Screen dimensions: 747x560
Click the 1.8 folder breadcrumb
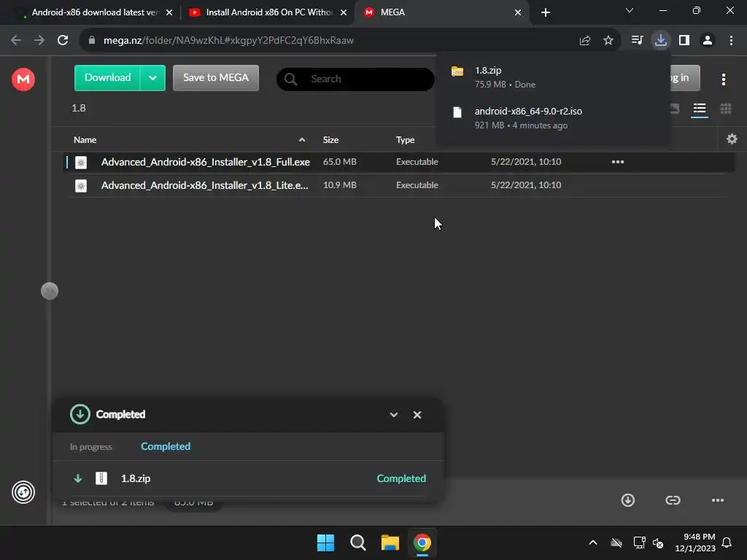(79, 108)
